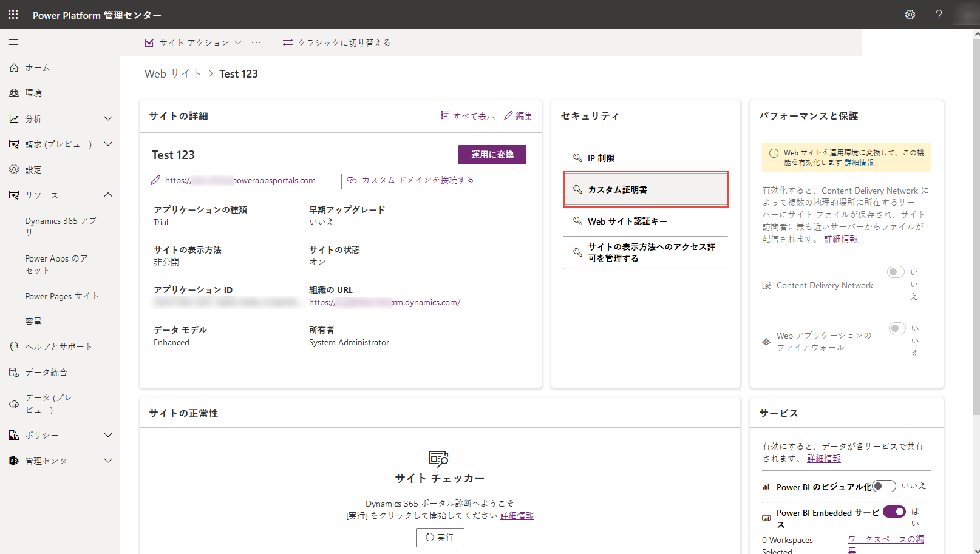Click Web サイト breadcrumb link

[172, 73]
